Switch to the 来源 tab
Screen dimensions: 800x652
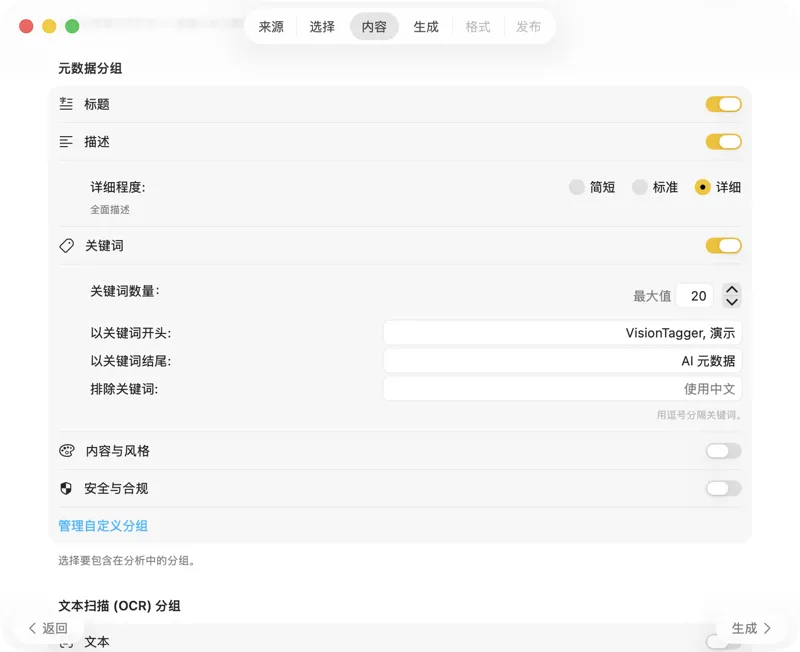pos(269,27)
